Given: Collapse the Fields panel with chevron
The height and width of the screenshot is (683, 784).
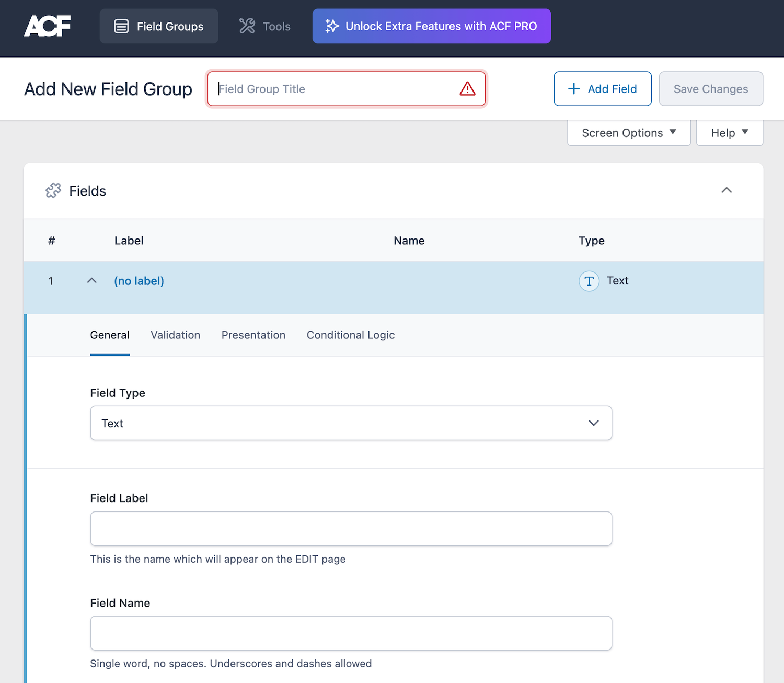Looking at the screenshot, I should click(727, 190).
